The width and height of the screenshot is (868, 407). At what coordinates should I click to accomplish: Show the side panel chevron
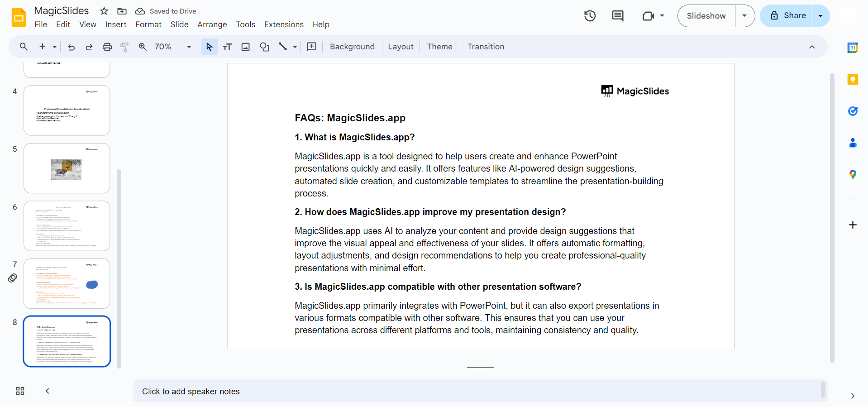[853, 396]
